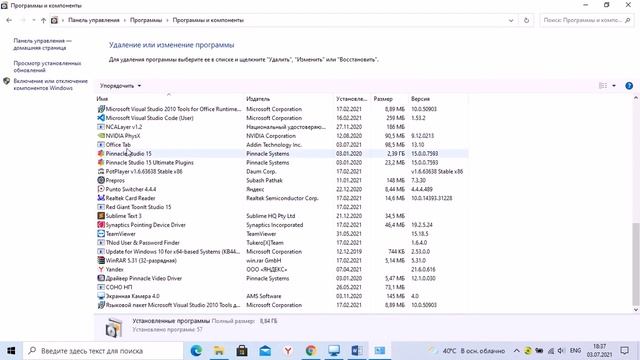640x360 pixels.
Task: Select the Synaptics Pointing Device Driver icon
Action: click(101, 225)
